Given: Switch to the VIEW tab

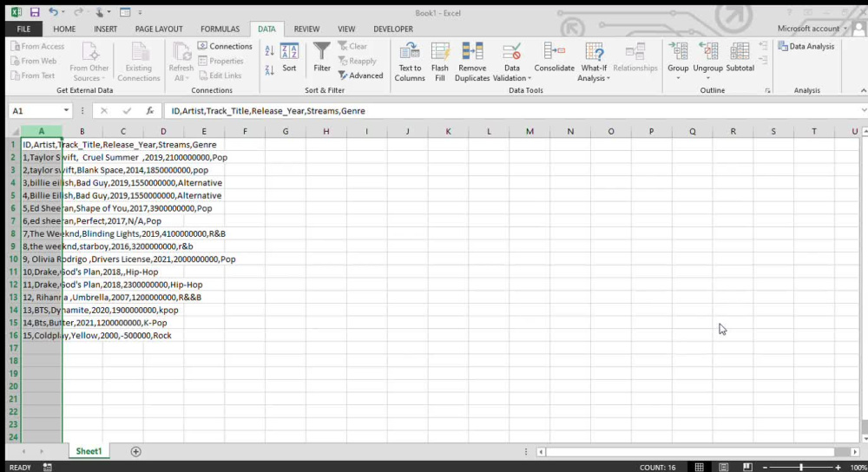Looking at the screenshot, I should tap(346, 29).
